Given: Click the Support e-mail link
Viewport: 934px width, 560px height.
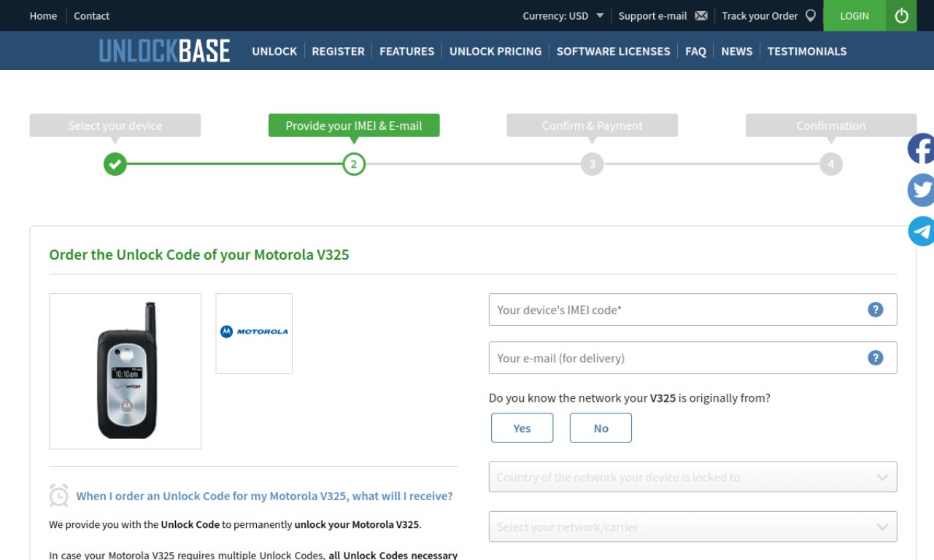Looking at the screenshot, I should tap(652, 15).
